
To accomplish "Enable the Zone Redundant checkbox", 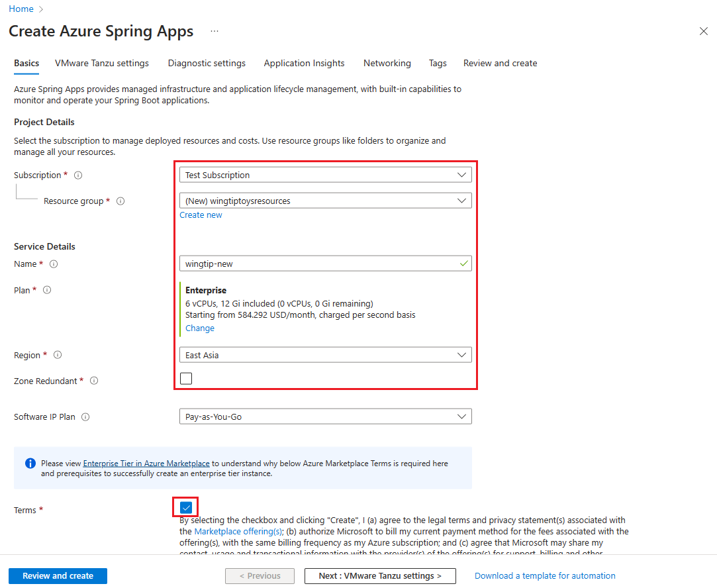I will 186,378.
